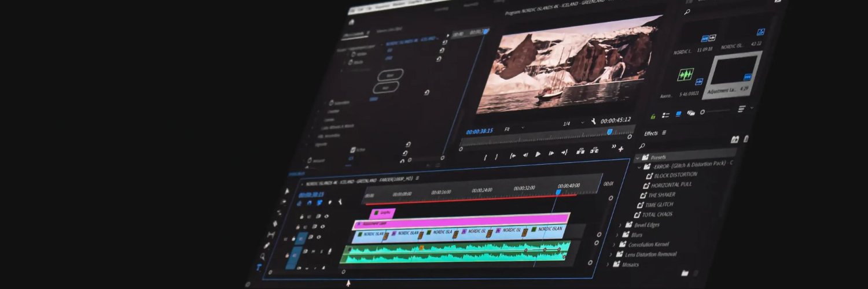This screenshot has height=289, width=868.
Task: Expand the Blurs folder
Action: tap(617, 235)
